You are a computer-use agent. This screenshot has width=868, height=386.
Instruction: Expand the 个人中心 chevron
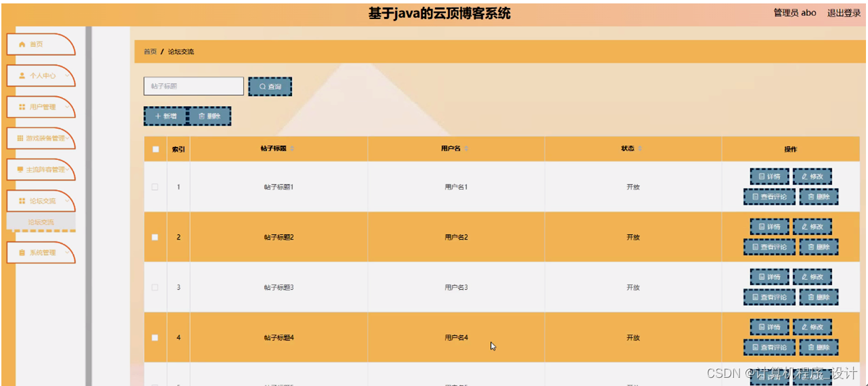coord(67,76)
